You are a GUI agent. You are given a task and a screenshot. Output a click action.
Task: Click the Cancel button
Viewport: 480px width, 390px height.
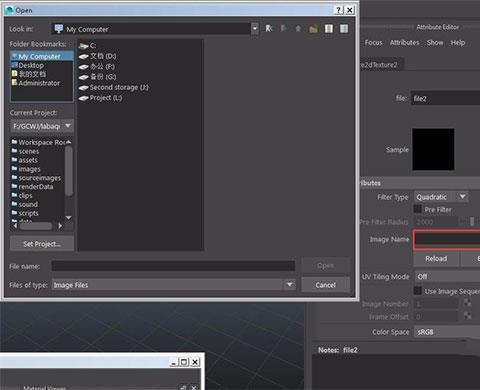click(x=326, y=285)
